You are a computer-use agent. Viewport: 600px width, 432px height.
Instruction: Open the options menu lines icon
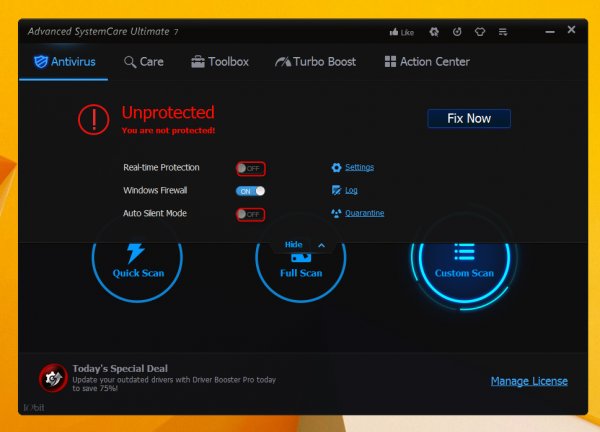point(503,32)
